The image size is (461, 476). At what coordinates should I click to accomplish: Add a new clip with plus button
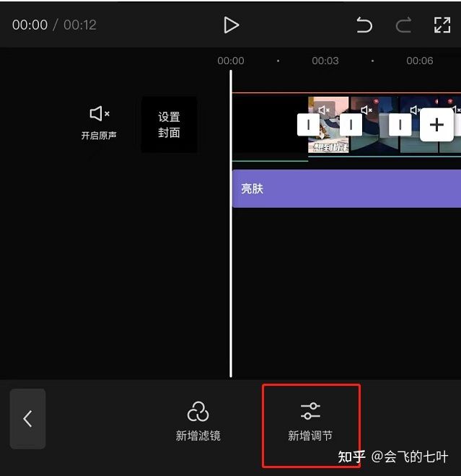point(436,125)
